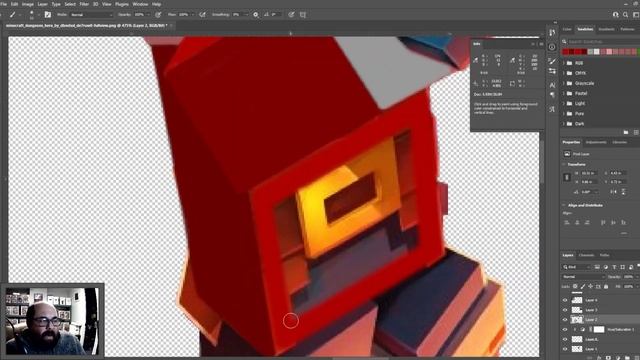640x360 pixels.
Task: Filter layers by type layers icon
Action: point(614,267)
